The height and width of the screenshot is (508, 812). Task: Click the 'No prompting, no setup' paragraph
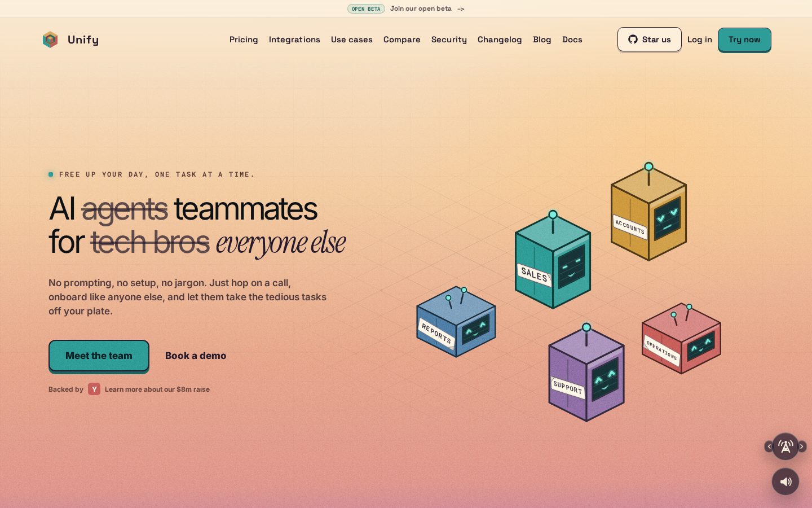click(x=188, y=297)
